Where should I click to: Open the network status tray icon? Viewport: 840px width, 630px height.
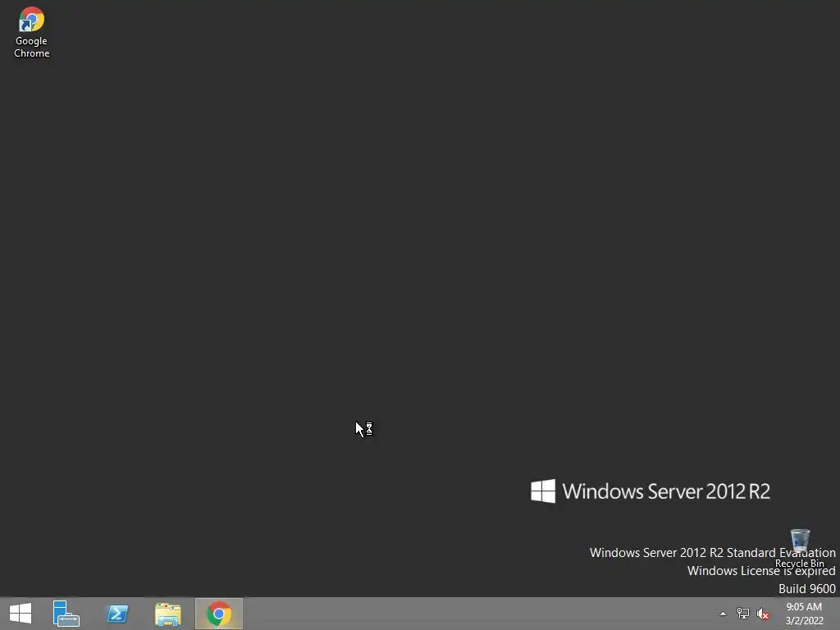click(x=743, y=614)
